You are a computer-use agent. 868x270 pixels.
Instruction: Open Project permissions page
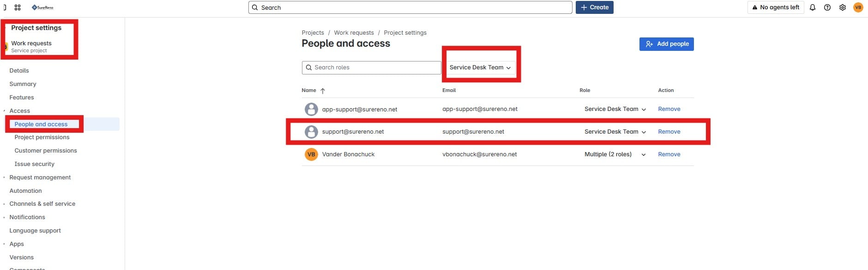[x=42, y=137]
